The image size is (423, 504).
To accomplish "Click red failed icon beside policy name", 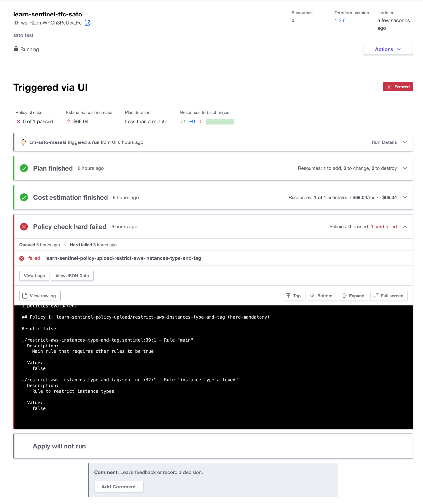I will [22, 258].
